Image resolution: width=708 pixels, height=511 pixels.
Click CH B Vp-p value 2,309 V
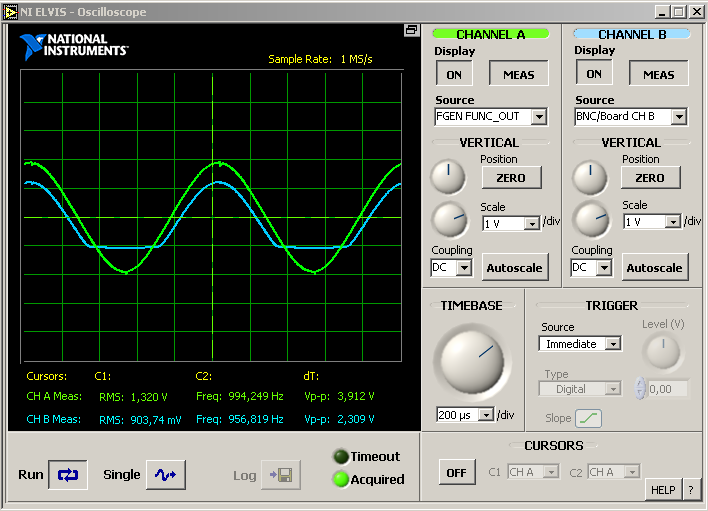pyautogui.click(x=355, y=419)
